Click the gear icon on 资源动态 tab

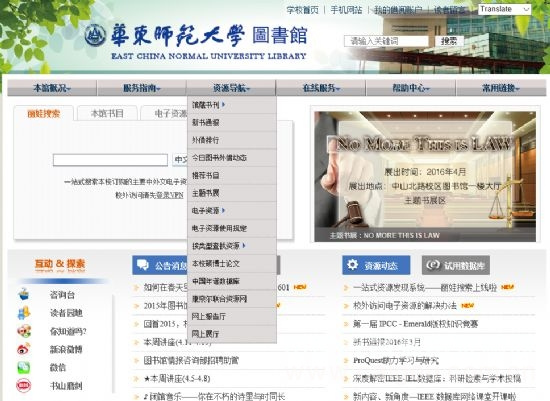click(x=352, y=265)
